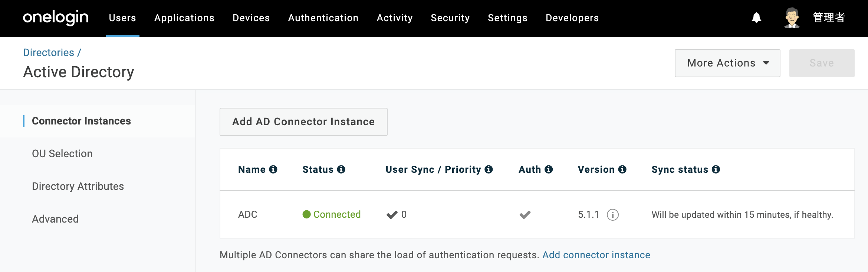This screenshot has height=272, width=868.
Task: Open the Developers menu
Action: coord(572,18)
